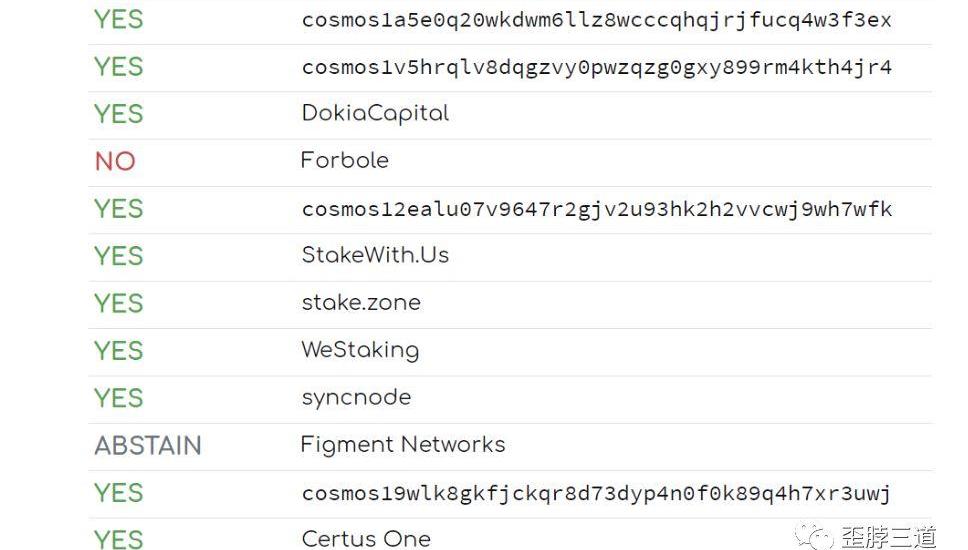Open the address starting with cosmos19wlk8gk
968x550 pixels.
coord(596,493)
